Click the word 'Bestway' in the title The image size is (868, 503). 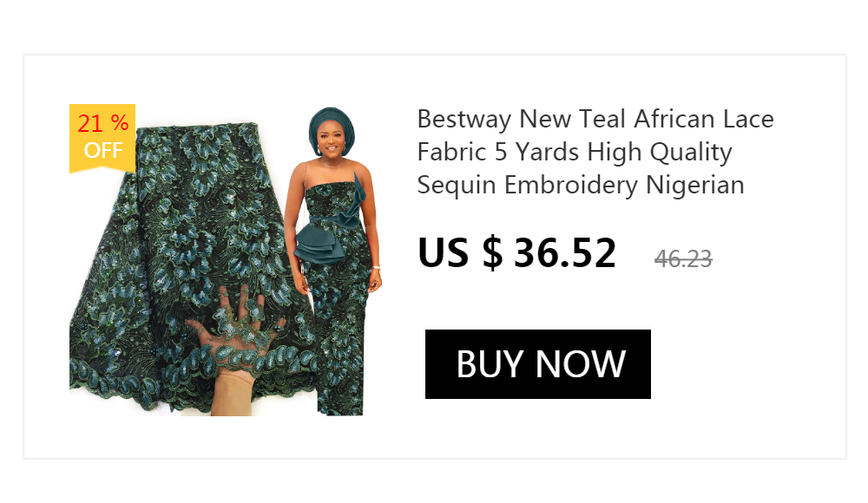tap(464, 120)
